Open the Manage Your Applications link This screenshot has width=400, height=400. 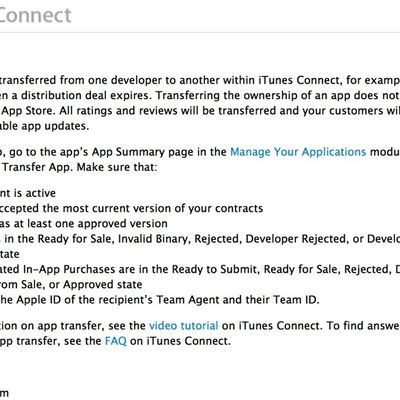coord(298,152)
